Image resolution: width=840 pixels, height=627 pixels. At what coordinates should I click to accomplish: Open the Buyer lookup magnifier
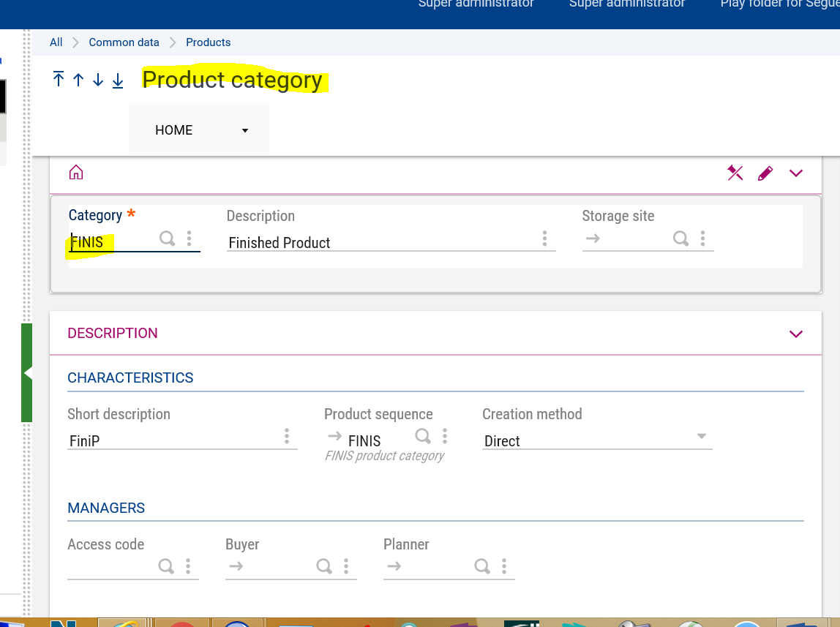324,566
